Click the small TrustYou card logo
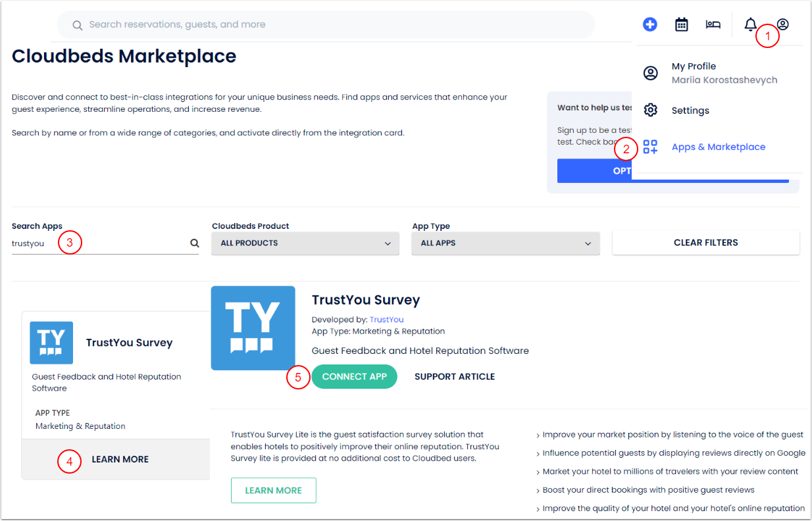812x521 pixels. 51,343
